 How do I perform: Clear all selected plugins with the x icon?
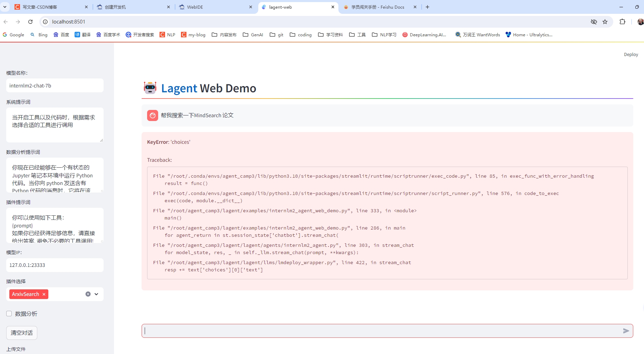[x=88, y=294]
